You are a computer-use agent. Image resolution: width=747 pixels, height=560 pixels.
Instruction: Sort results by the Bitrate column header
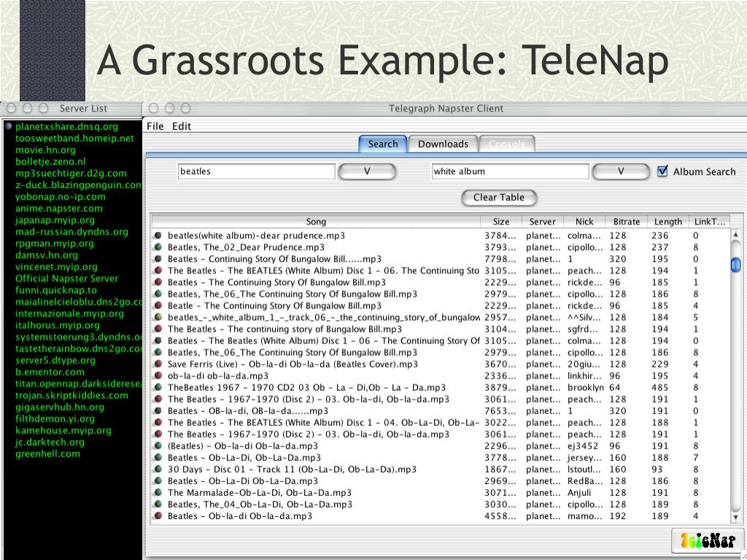tap(627, 222)
